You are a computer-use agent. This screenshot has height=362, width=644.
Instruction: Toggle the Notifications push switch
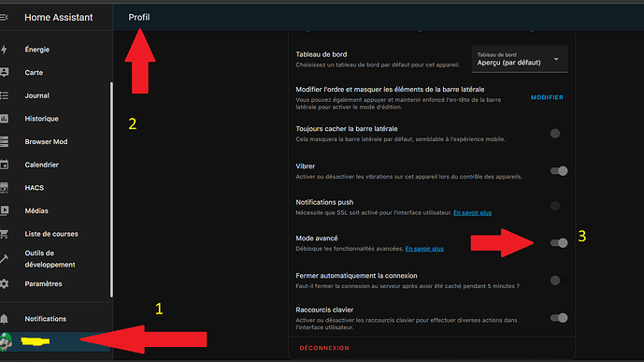(x=559, y=206)
